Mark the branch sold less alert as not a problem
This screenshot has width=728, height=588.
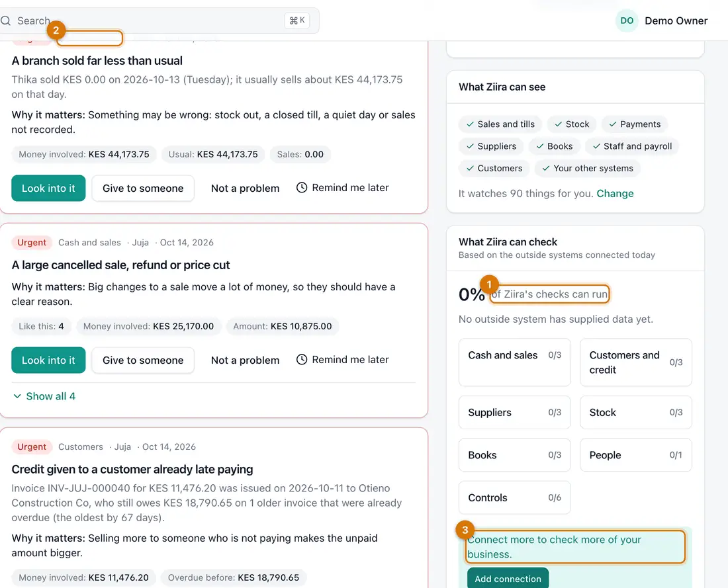[245, 188]
